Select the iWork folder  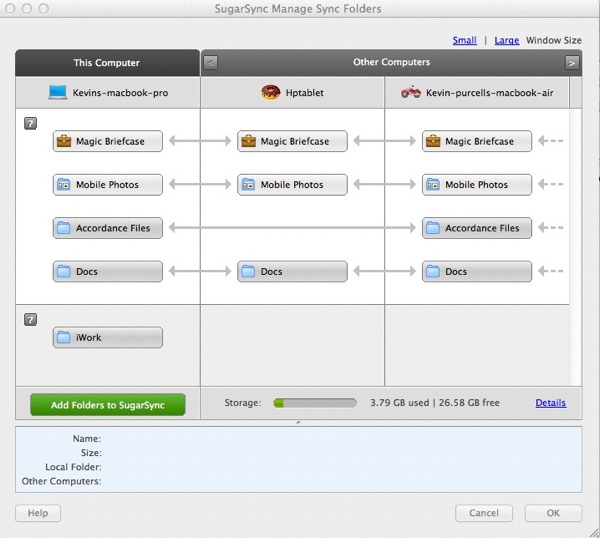(x=108, y=337)
